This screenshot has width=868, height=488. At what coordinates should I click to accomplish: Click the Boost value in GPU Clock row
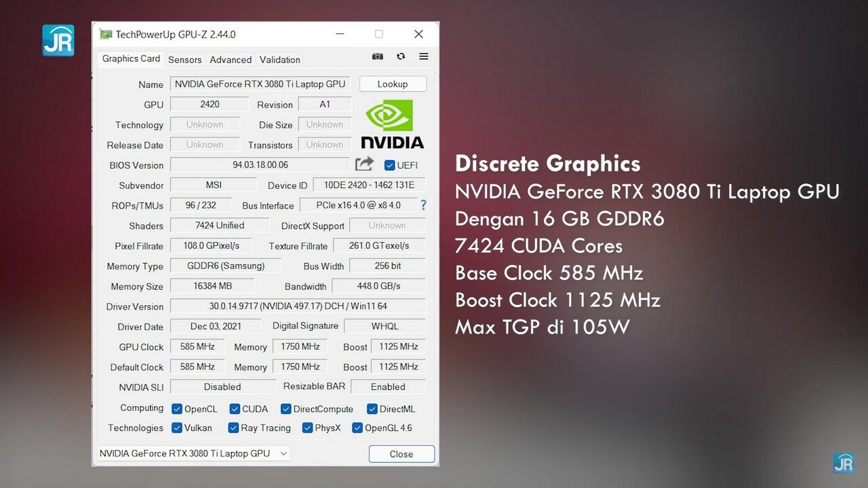coord(399,347)
